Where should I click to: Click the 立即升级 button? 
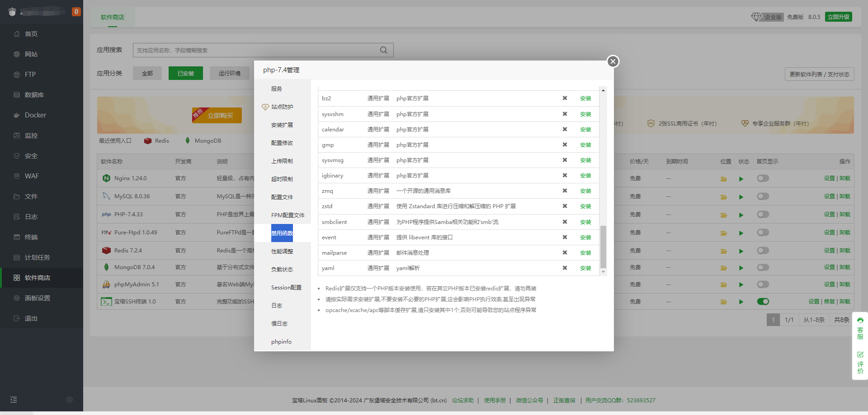839,17
